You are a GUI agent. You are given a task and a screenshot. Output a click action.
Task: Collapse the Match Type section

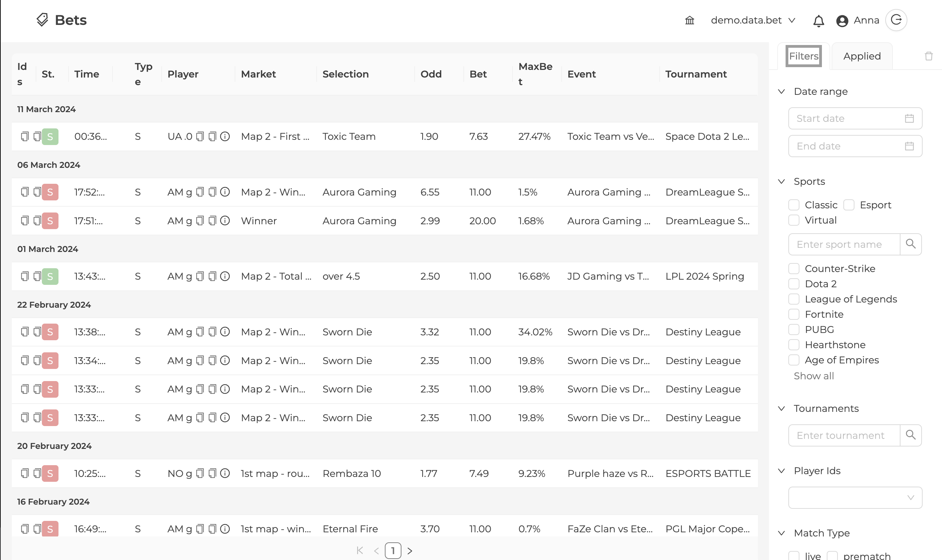click(x=782, y=533)
